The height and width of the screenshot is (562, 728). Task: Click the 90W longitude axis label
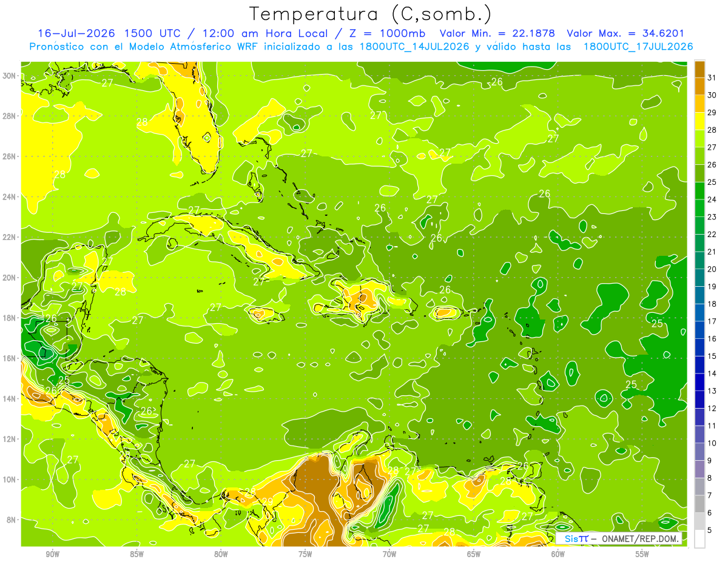[x=52, y=554]
